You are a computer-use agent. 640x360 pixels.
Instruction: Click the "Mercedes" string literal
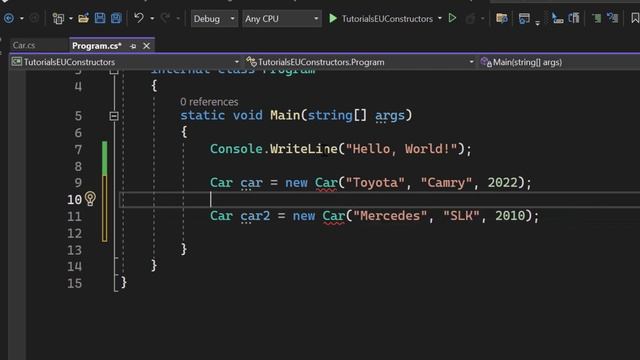click(390, 216)
